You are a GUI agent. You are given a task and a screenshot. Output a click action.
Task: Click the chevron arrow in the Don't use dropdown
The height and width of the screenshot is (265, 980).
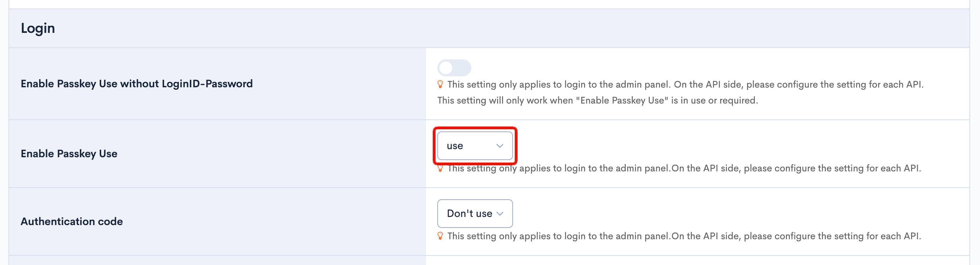(501, 213)
